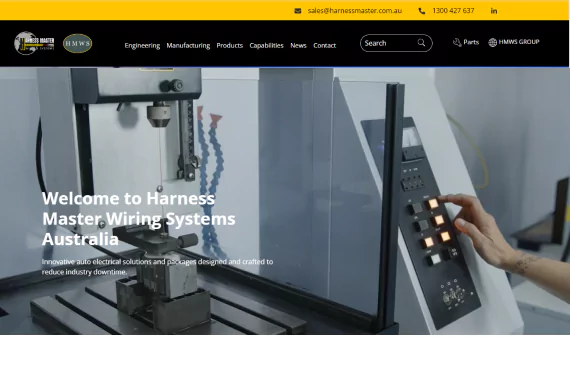Open the Manufacturing menu

(188, 45)
